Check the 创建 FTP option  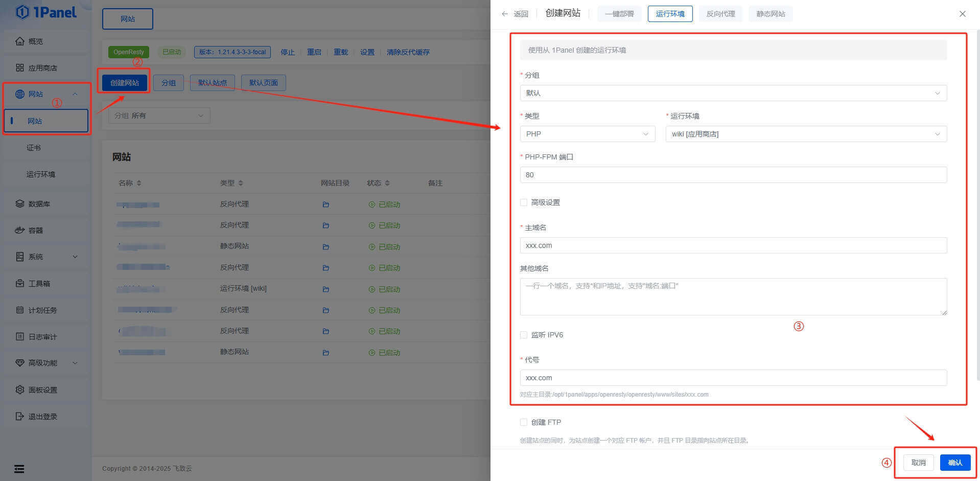coord(524,422)
